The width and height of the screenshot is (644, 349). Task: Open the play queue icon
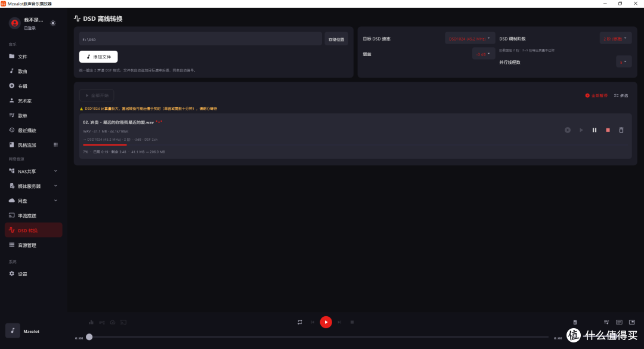pos(606,322)
